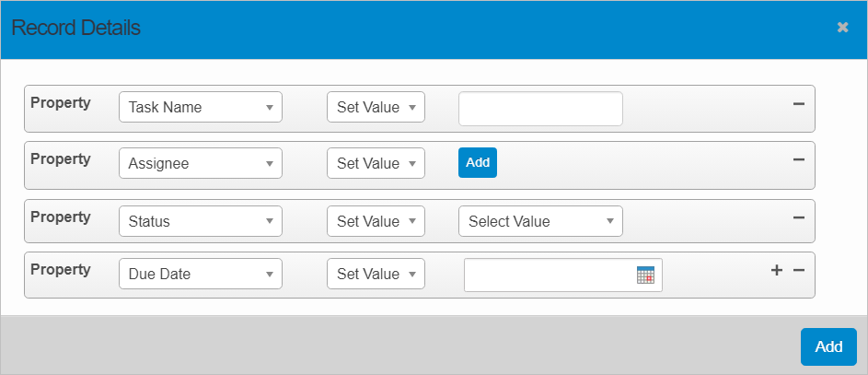Remove the Task Name property row
The image size is (868, 375).
point(798,103)
